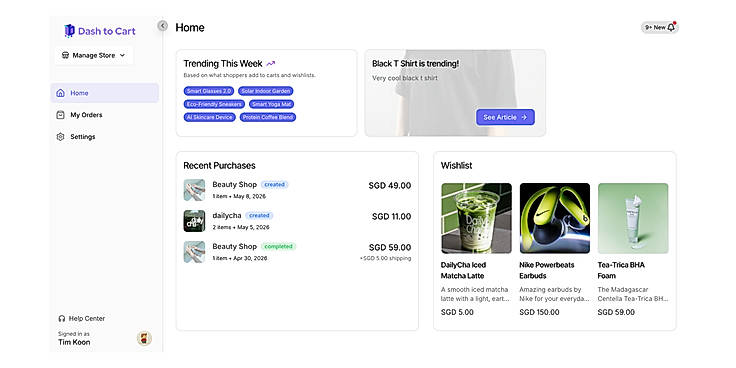This screenshot has height=368, width=736.
Task: Click the My Orders bag icon
Action: [x=60, y=115]
